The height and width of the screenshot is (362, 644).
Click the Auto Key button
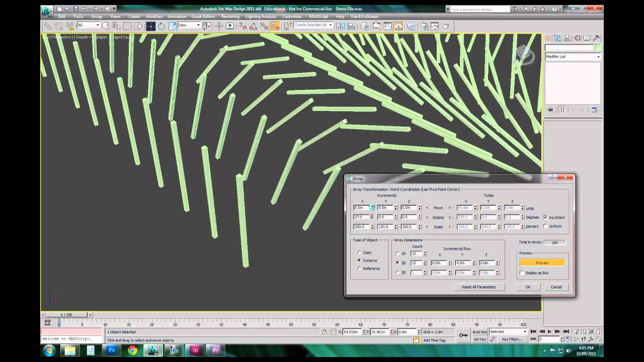point(479,332)
